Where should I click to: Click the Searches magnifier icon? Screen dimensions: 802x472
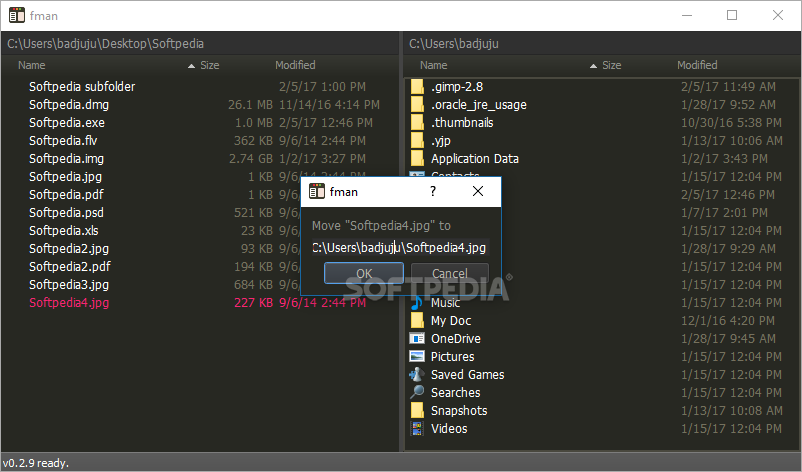point(417,392)
